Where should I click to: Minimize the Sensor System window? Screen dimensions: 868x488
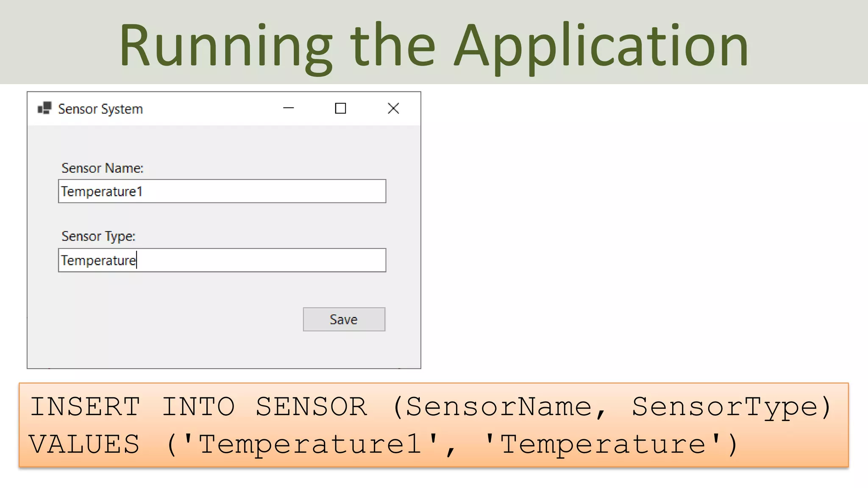[288, 108]
